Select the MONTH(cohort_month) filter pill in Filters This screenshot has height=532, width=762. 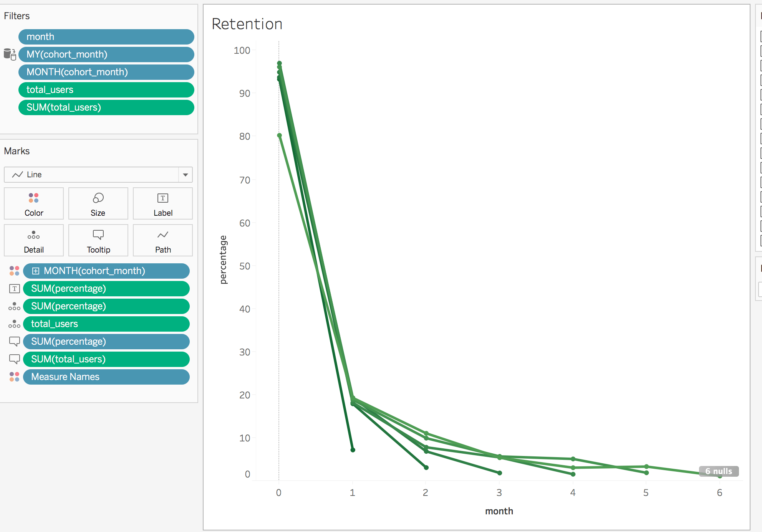coord(106,72)
